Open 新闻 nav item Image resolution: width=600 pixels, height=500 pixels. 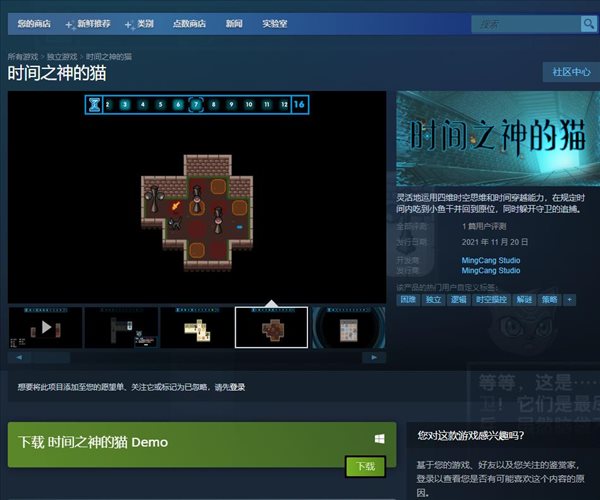click(x=234, y=24)
